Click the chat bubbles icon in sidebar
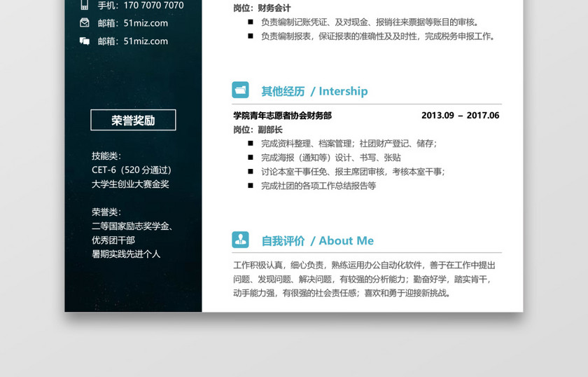The height and width of the screenshot is (377, 588). point(85,41)
